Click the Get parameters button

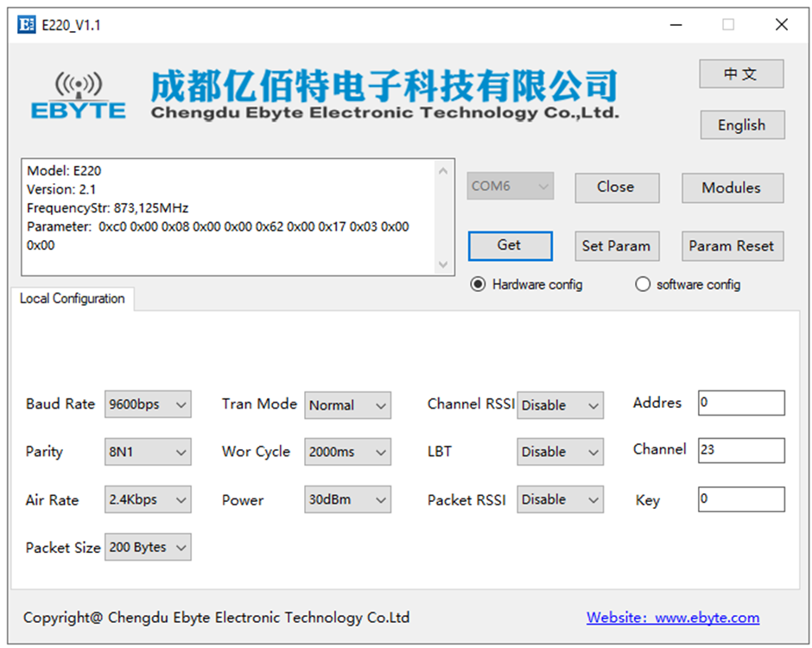tap(510, 246)
